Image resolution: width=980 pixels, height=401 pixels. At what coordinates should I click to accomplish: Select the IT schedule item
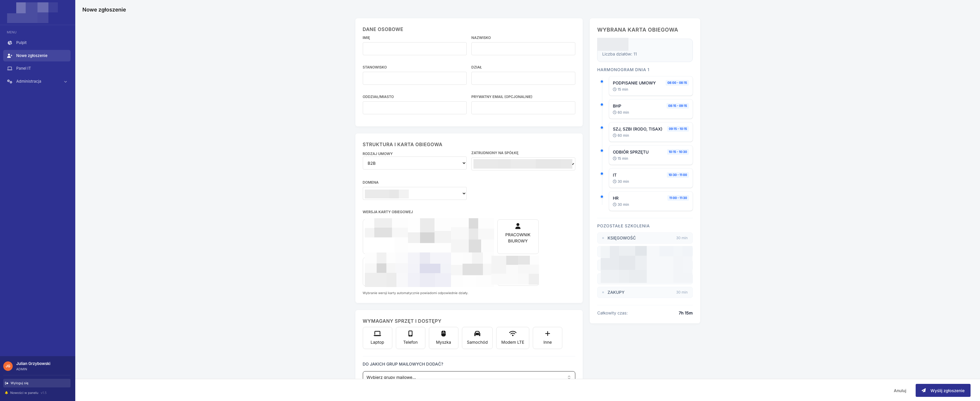pos(651,178)
